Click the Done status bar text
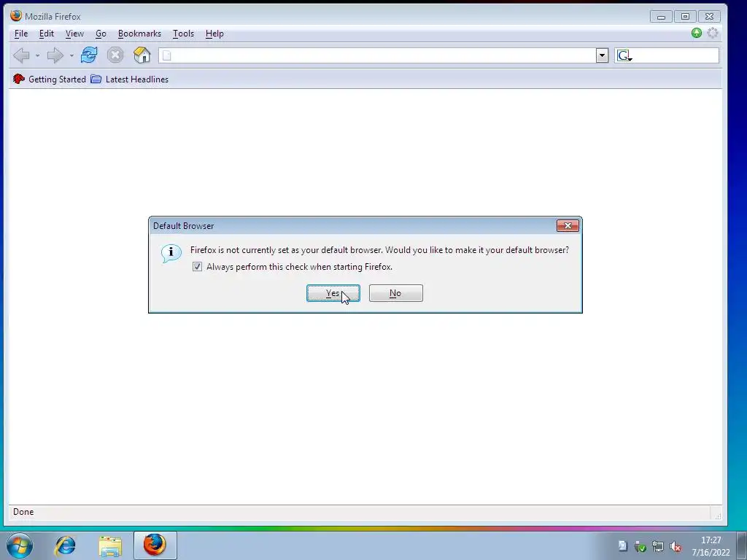 [x=23, y=512]
